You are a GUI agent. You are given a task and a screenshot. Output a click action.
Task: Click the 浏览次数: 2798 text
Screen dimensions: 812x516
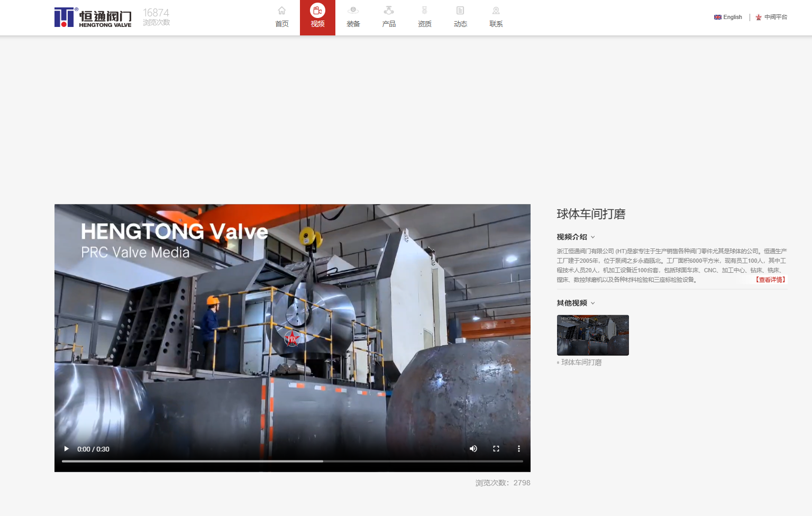[503, 483]
